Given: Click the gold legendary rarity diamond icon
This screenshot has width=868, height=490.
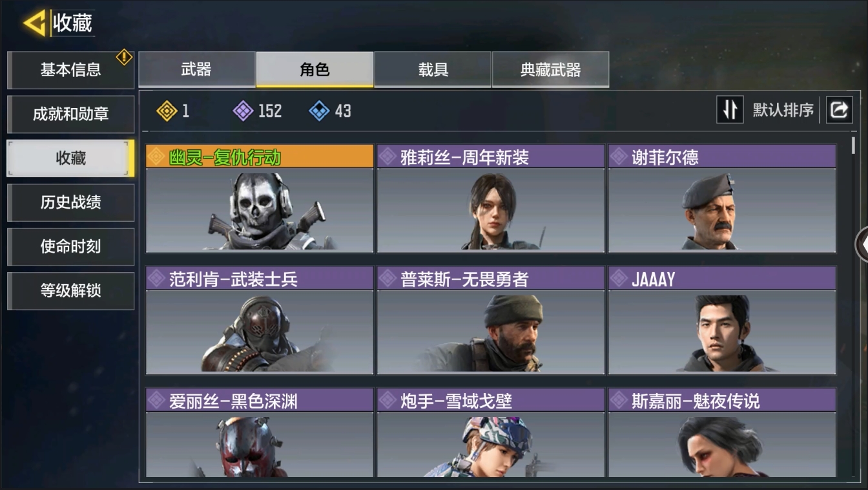Looking at the screenshot, I should (167, 111).
